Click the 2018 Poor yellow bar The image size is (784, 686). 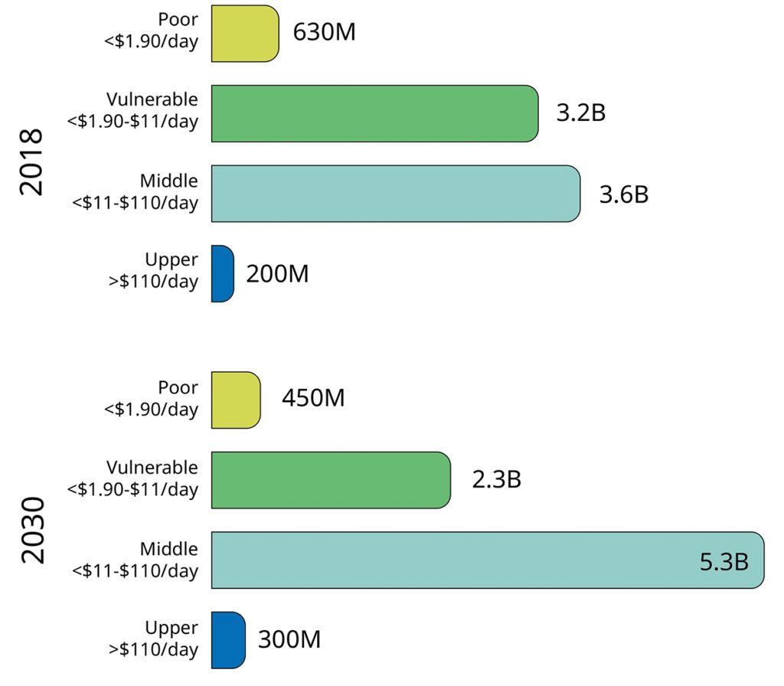tap(245, 34)
